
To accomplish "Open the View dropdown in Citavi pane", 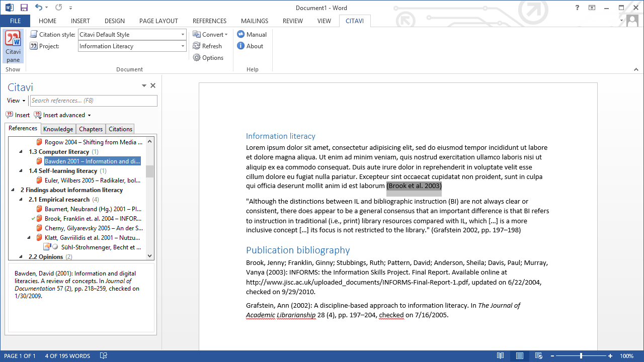I will click(x=16, y=101).
